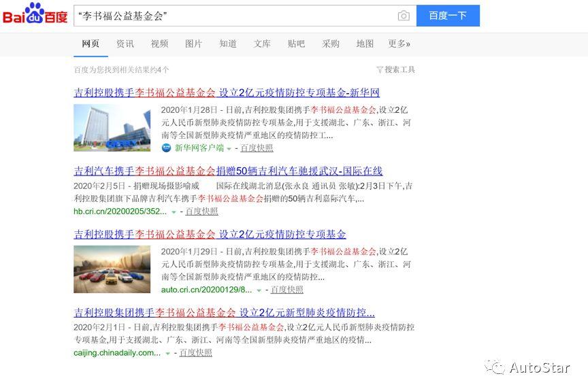
Task: Open the auto.cri.cn result URL
Action: point(207,290)
